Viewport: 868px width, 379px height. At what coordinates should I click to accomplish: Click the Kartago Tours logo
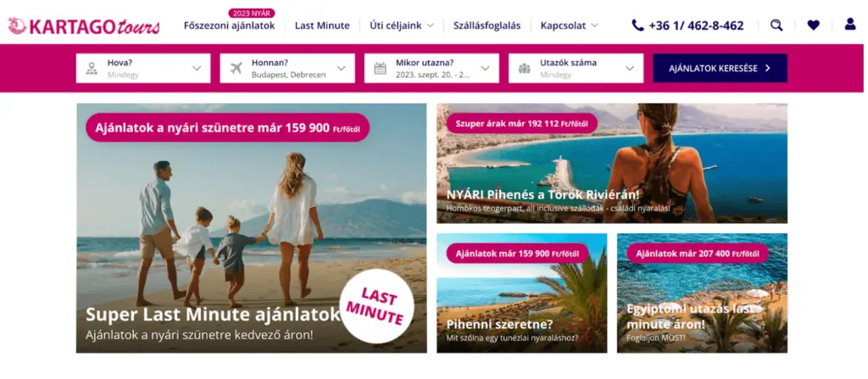click(x=84, y=25)
